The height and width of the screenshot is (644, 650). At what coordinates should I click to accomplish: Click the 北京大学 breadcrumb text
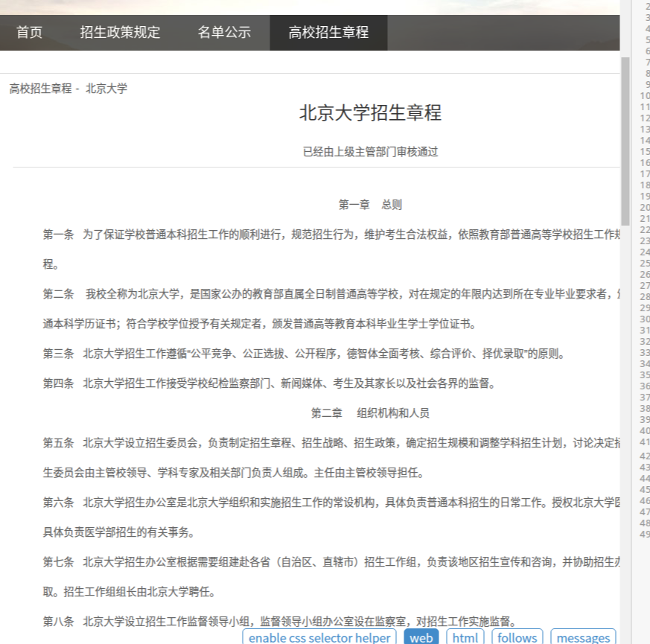(x=106, y=89)
